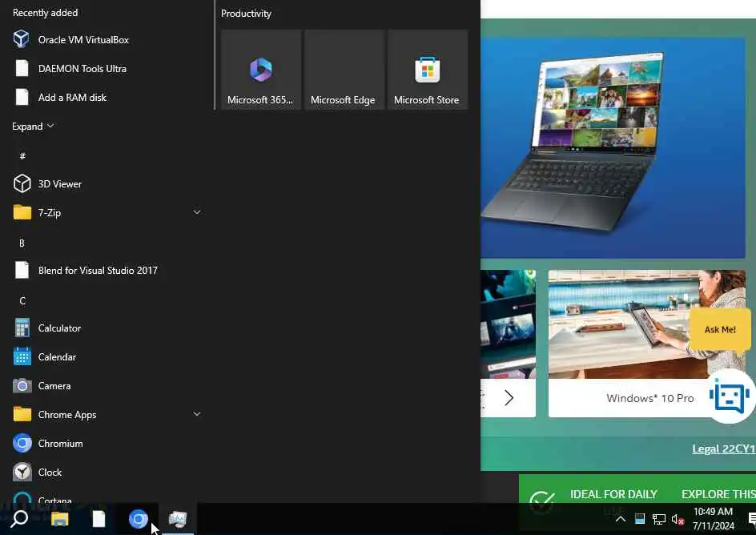Image resolution: width=756 pixels, height=535 pixels.
Task: Select the EXPLORE THIS heading
Action: [718, 494]
